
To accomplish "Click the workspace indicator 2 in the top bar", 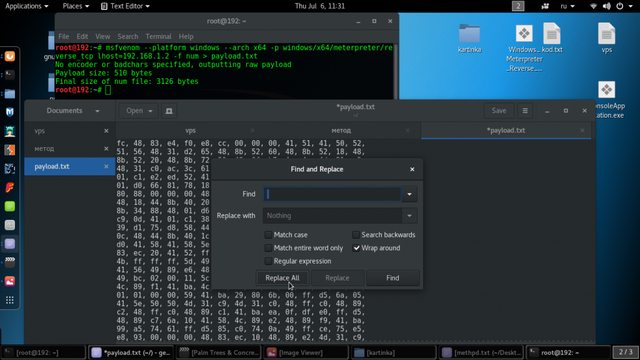I will coord(518,6).
